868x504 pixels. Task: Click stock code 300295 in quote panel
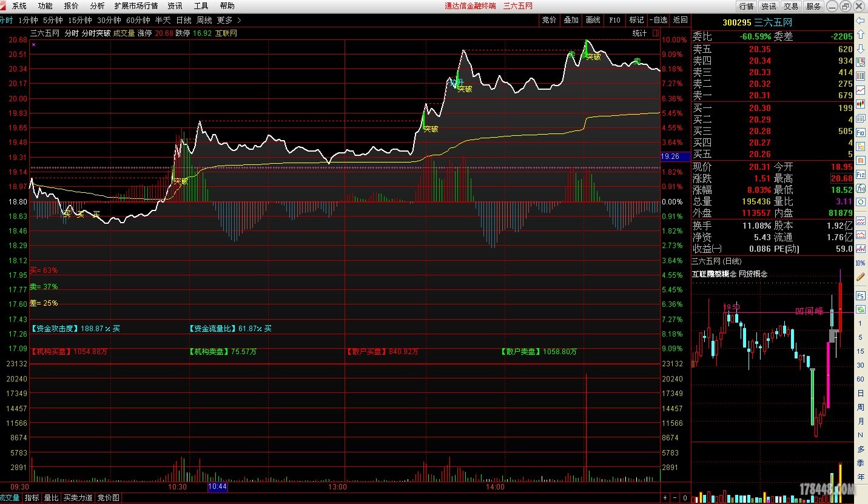click(x=737, y=22)
